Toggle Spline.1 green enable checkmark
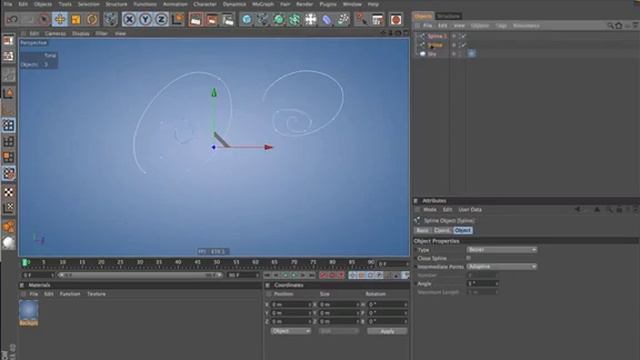This screenshot has height=360, width=640. coord(464,36)
